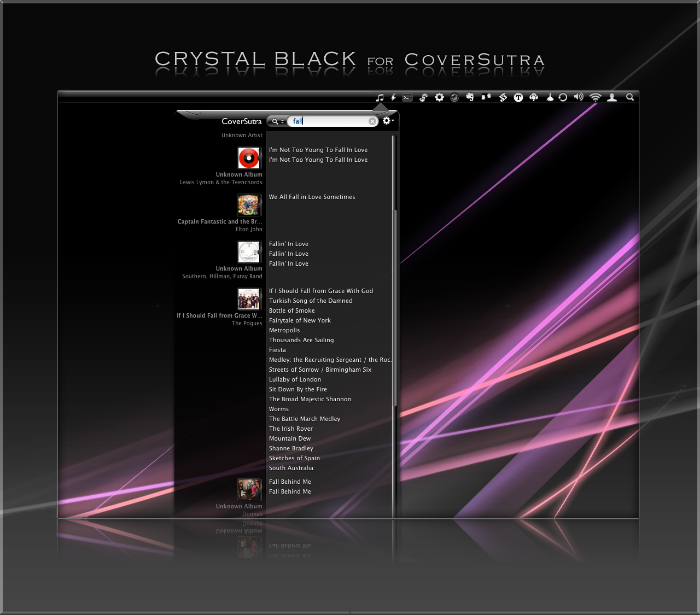
Task: Click the gear icon in the menu bar
Action: point(439,97)
